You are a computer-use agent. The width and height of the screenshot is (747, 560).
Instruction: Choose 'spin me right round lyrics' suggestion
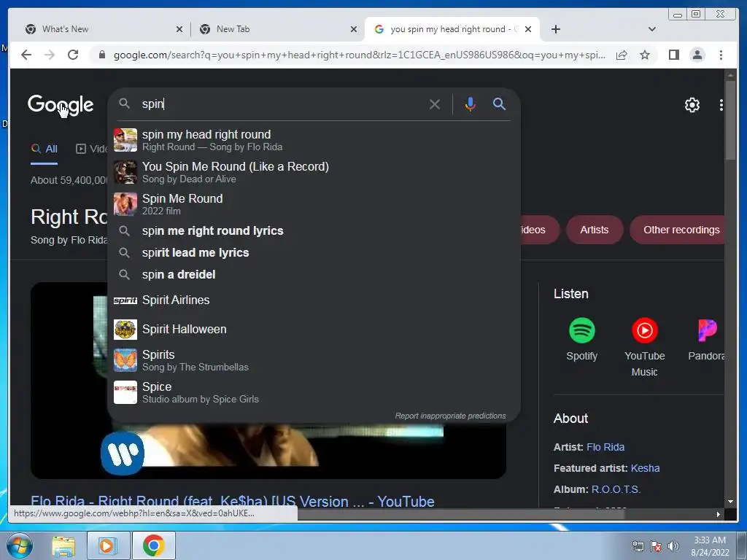pos(314,231)
